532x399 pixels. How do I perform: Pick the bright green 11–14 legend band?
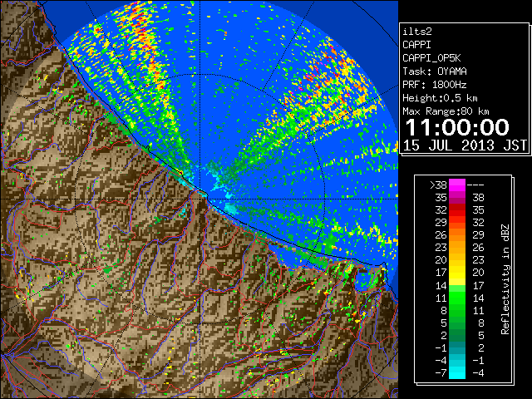(457, 298)
